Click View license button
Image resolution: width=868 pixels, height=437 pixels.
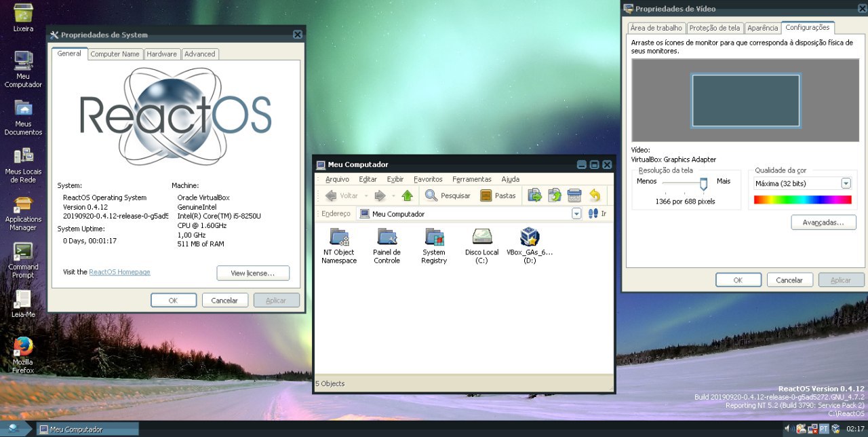[253, 273]
